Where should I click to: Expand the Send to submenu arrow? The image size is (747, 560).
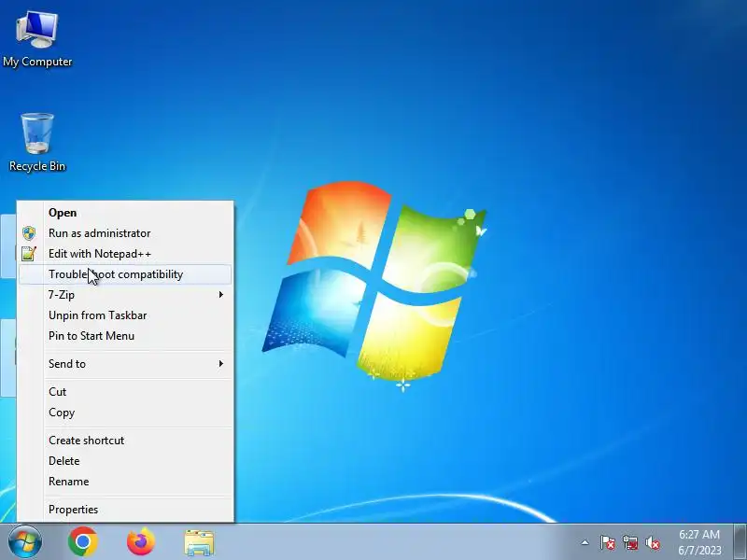(221, 364)
